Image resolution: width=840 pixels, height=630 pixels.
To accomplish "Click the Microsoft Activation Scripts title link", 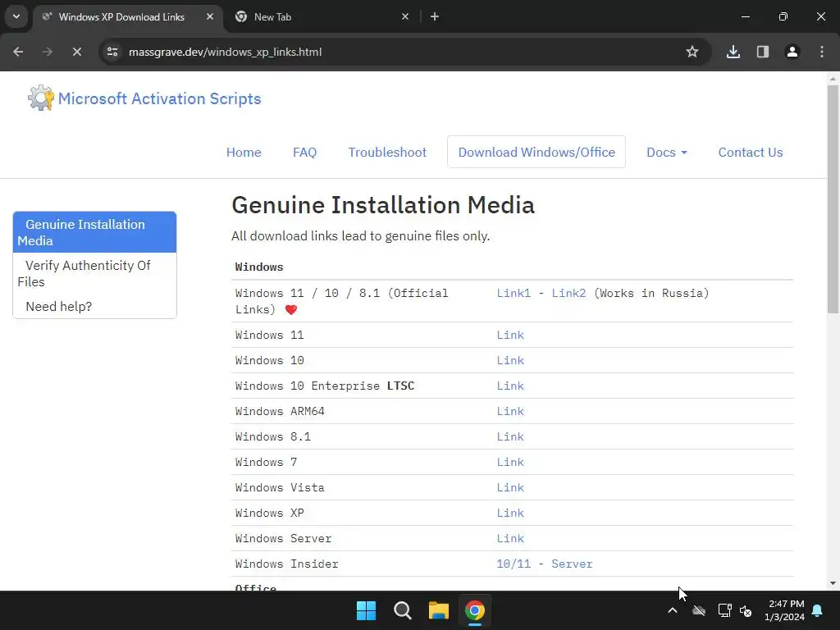I will [160, 98].
